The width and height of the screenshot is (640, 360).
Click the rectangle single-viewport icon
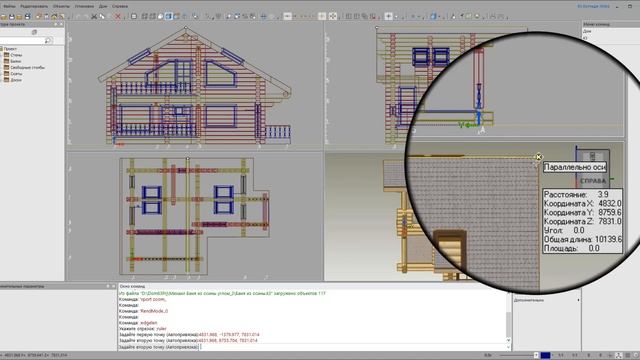pos(134,16)
